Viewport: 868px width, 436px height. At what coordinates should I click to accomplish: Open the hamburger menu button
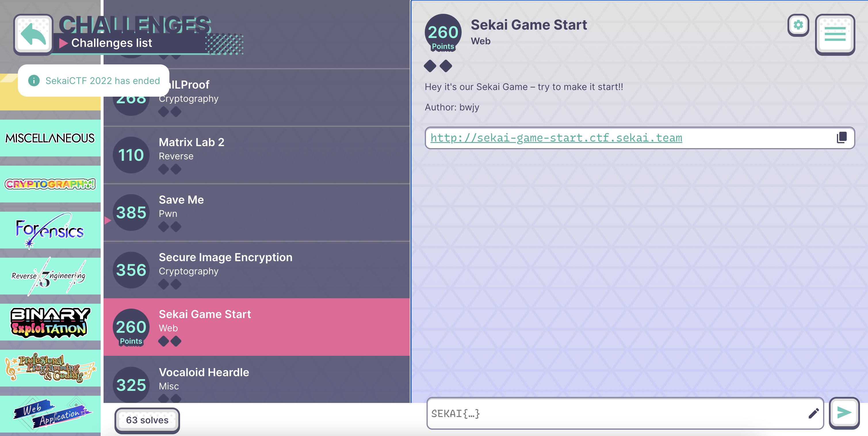point(835,34)
